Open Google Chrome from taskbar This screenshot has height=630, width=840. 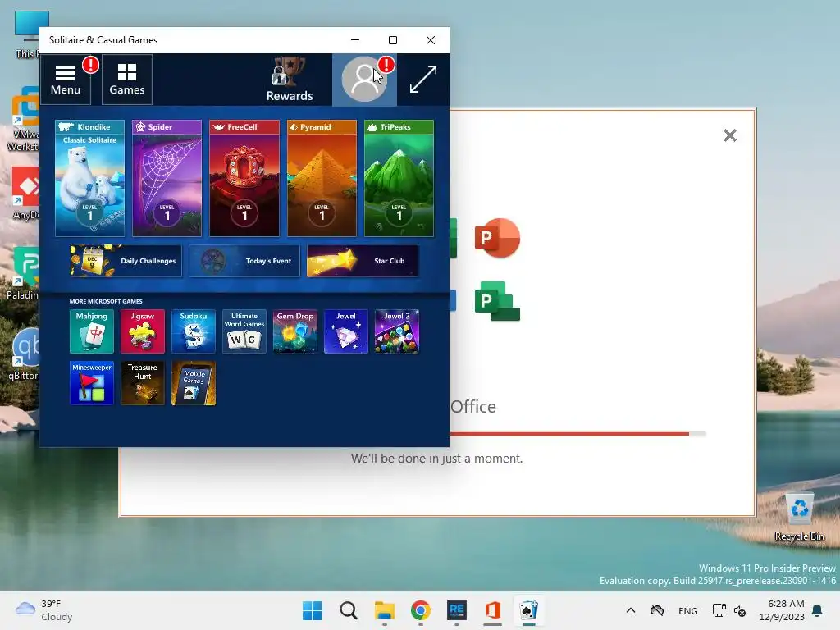click(x=421, y=610)
